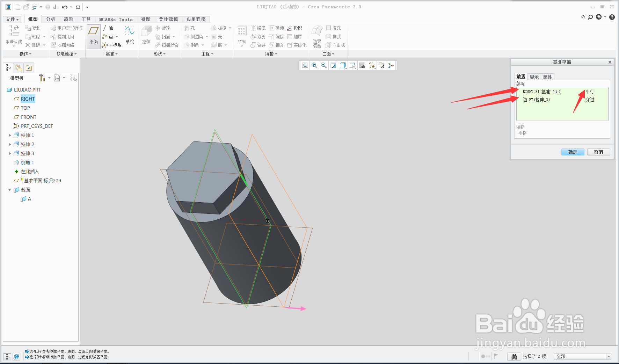Click the 平行 constraint value
The width and height of the screenshot is (619, 364).
click(x=590, y=92)
